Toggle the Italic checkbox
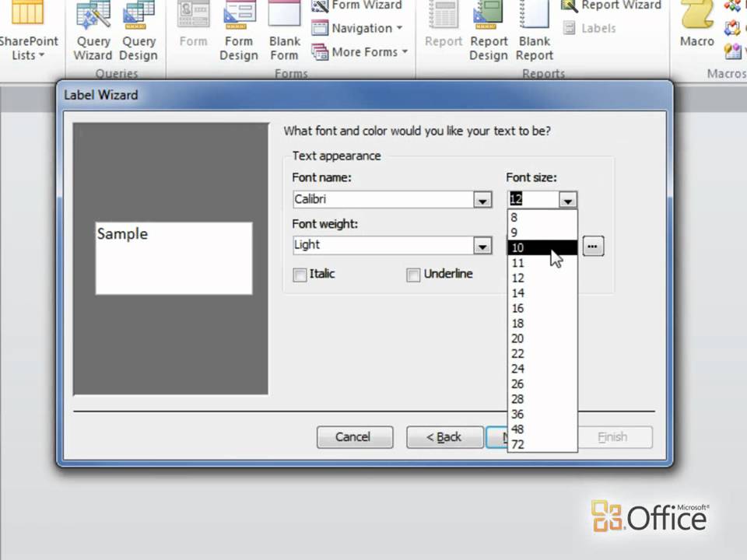Screen dimensions: 747x560 [x=300, y=275]
